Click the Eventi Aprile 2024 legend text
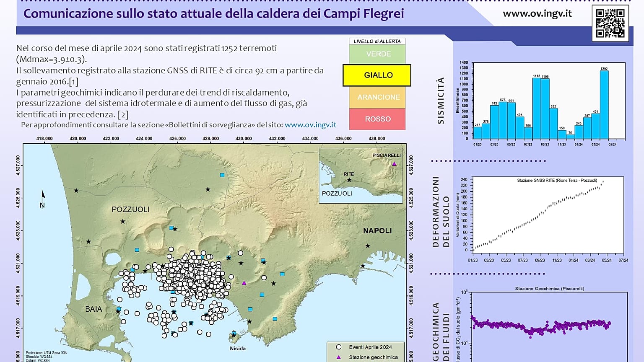Image resolution: width=644 pixels, height=362 pixels. click(x=370, y=347)
